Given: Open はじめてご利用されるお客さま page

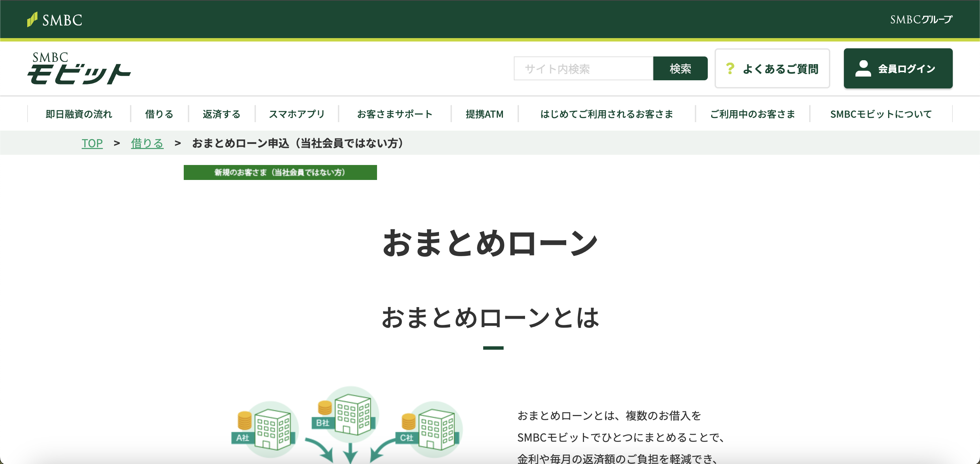Looking at the screenshot, I should click(607, 114).
